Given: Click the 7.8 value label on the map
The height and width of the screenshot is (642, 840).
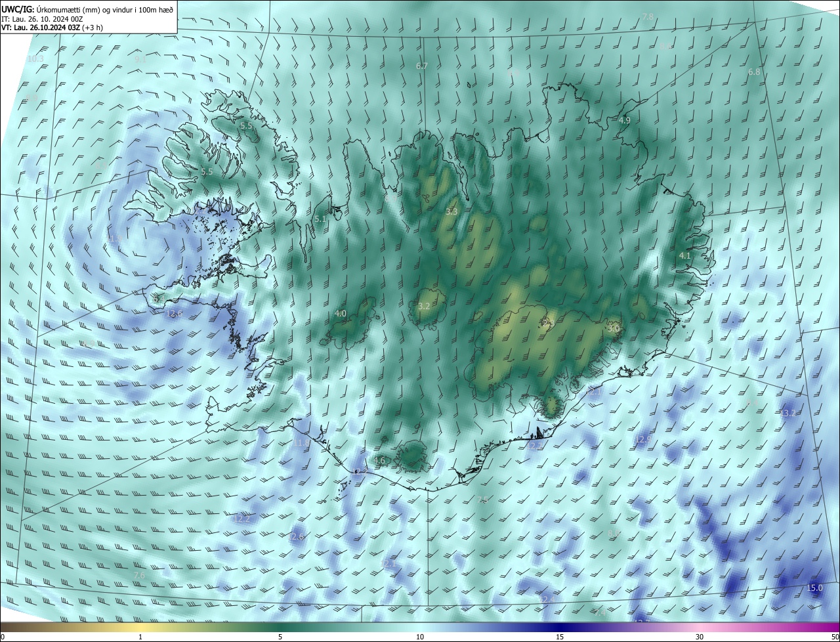Looking at the screenshot, I should (648, 16).
